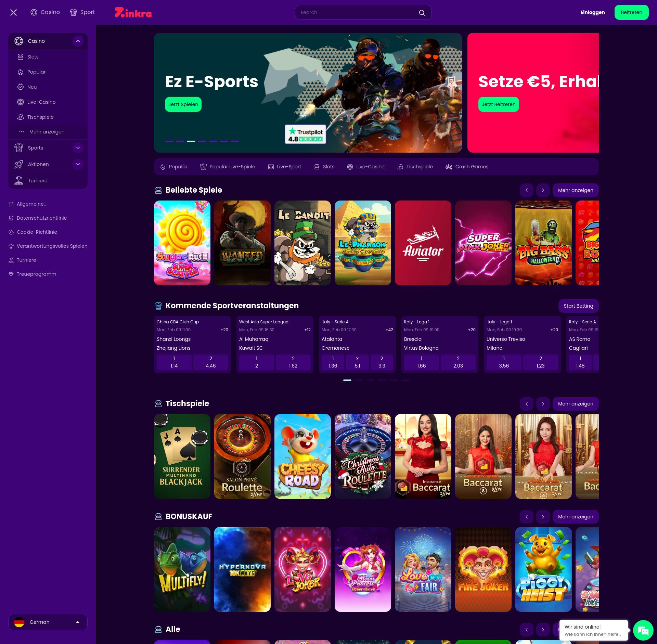Viewport: 657px width, 644px height.
Task: Open the live chat bubble icon
Action: [x=643, y=630]
